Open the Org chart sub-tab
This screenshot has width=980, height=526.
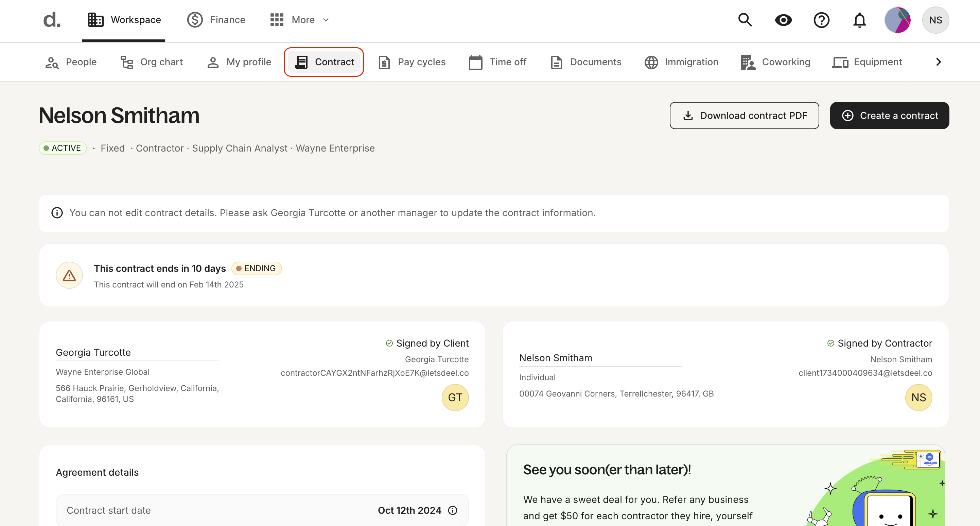click(x=152, y=62)
